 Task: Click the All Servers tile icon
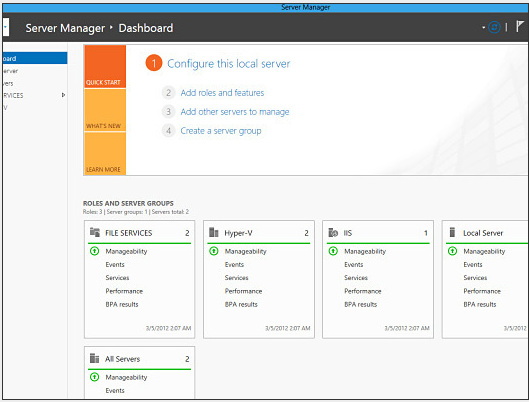94,358
